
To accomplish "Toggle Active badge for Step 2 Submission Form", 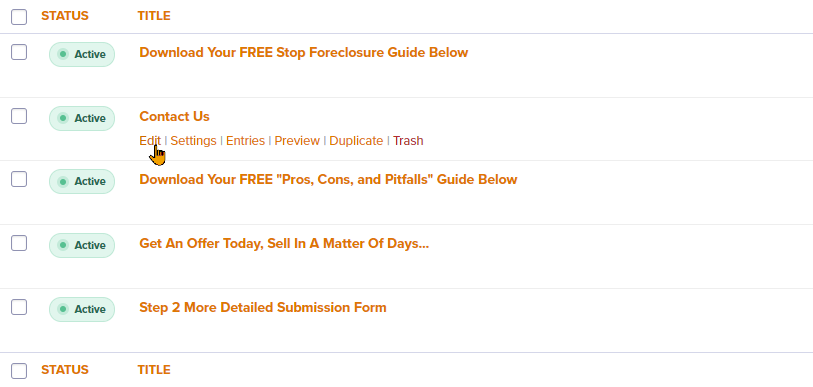I will [82, 309].
